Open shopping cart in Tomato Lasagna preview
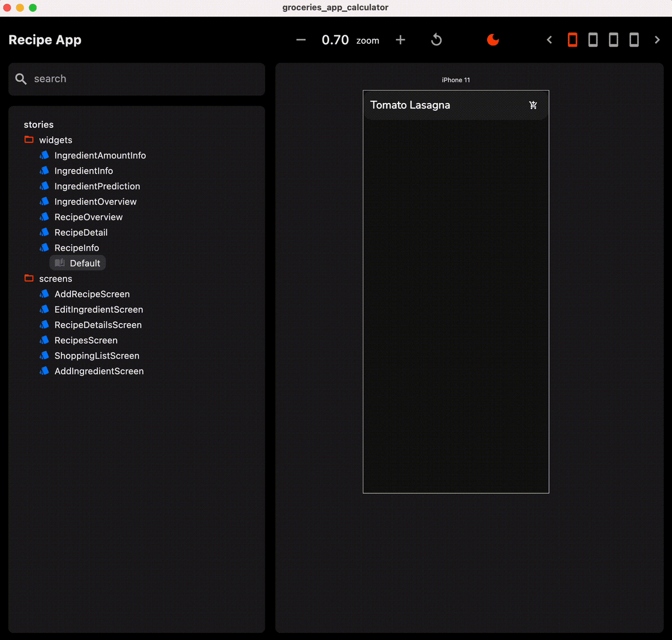672x640 pixels. [x=533, y=105]
